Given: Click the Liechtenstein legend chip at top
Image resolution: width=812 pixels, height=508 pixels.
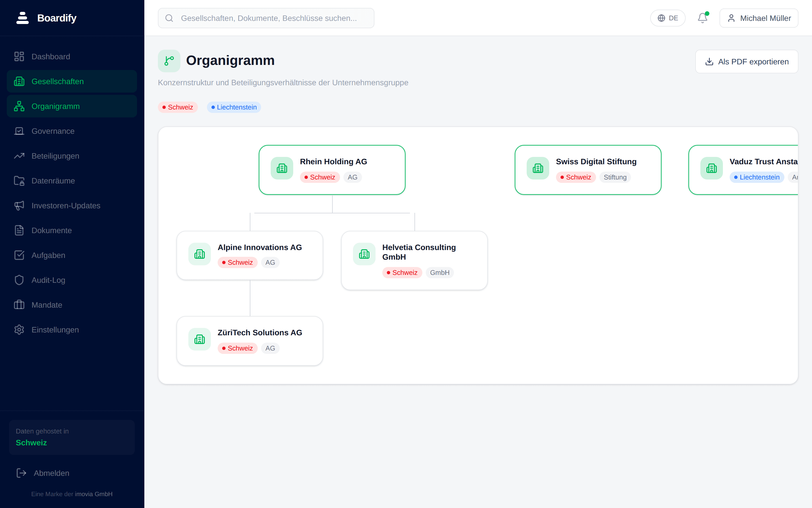Looking at the screenshot, I should click(234, 107).
